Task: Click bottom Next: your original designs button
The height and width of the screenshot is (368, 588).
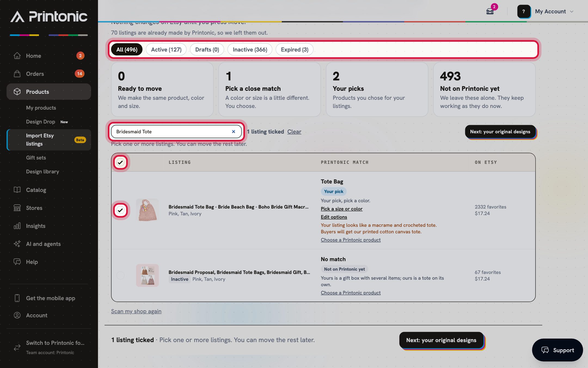Action: [x=441, y=340]
